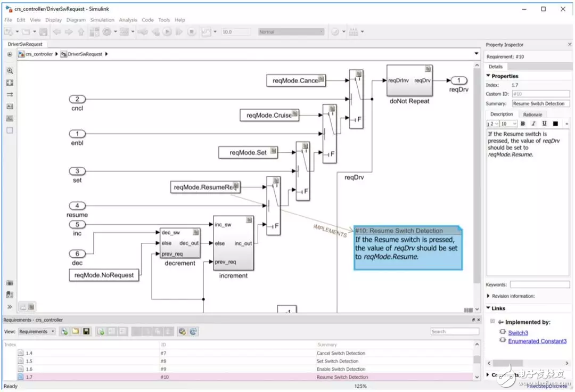This screenshot has width=575, height=392.
Task: Click the Fit to View palette icon
Action: point(10,83)
